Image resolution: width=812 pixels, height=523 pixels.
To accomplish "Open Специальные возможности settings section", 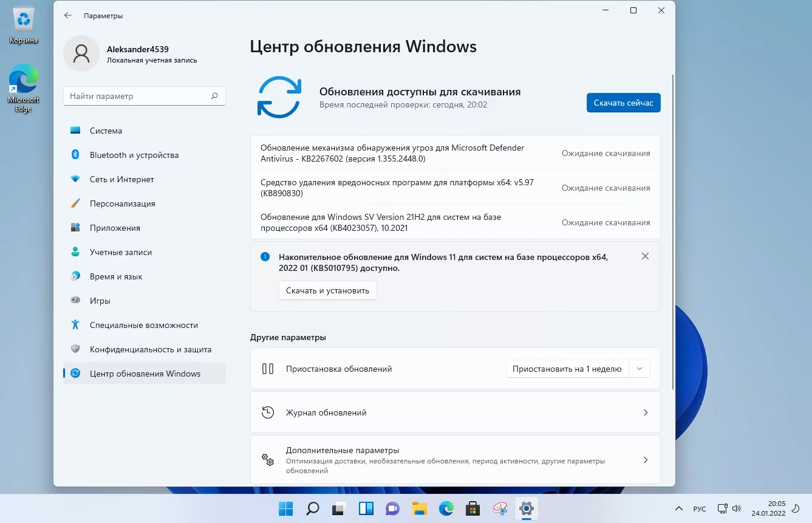I will pyautogui.click(x=145, y=325).
